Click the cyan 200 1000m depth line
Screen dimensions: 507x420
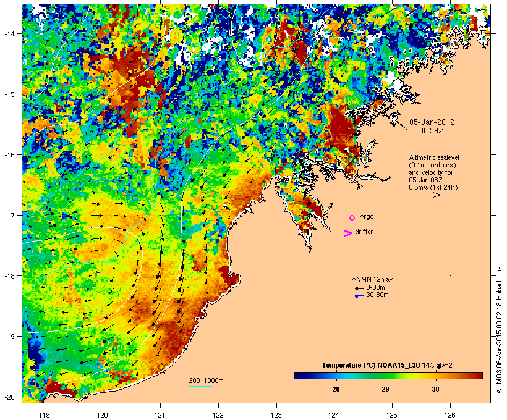[200, 386]
